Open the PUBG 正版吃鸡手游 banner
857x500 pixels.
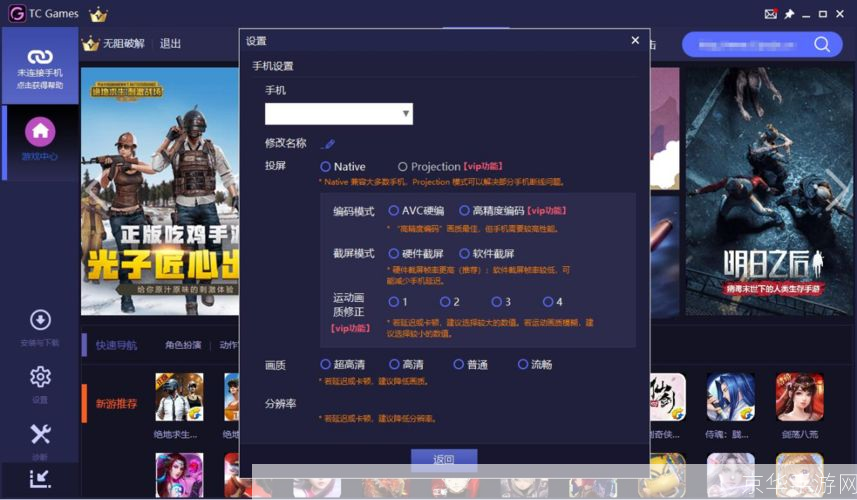pos(160,191)
